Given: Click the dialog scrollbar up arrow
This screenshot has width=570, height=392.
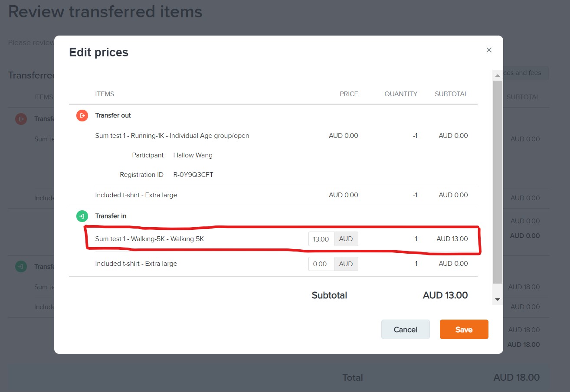Looking at the screenshot, I should pos(498,75).
